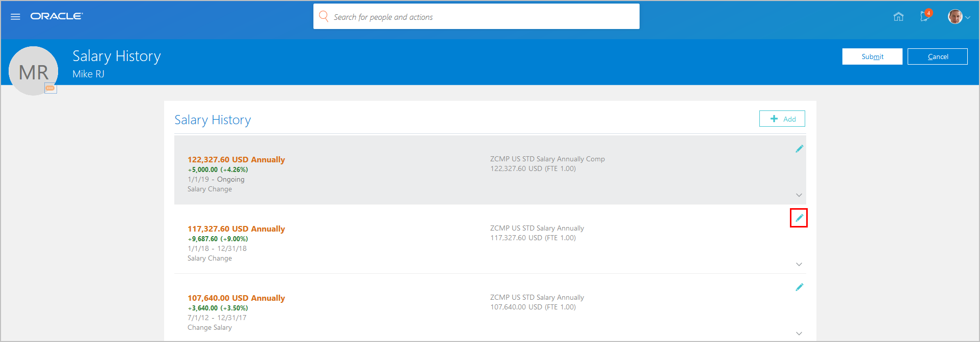Viewport: 980px width, 342px height.
Task: Select the 122,327.60 USD Annually heading
Action: (x=236, y=160)
